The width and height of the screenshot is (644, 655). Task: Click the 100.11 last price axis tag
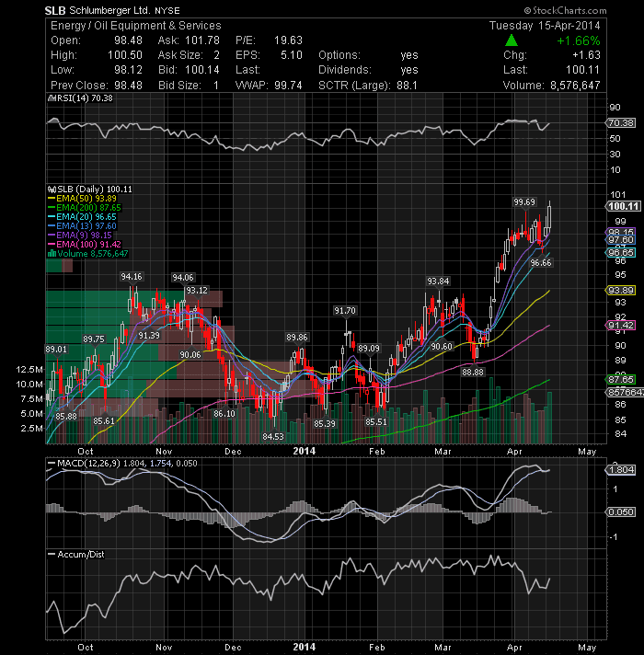tap(623, 206)
